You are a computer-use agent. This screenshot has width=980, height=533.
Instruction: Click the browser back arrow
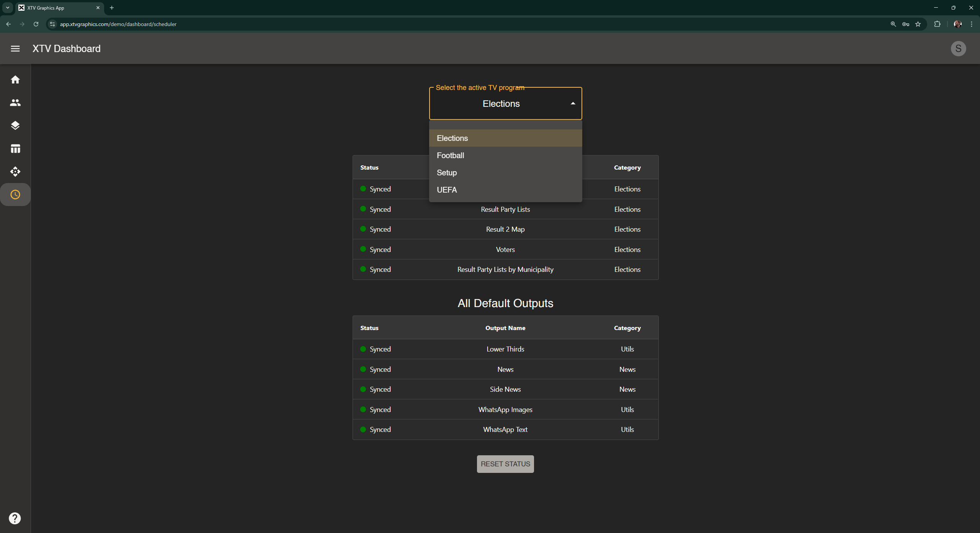[8, 24]
